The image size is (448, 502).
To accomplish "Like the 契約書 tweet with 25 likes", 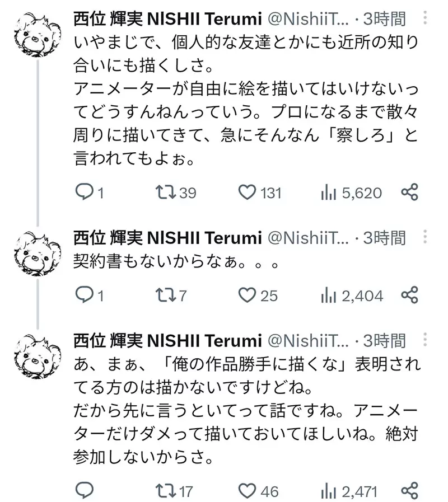I will (x=246, y=294).
